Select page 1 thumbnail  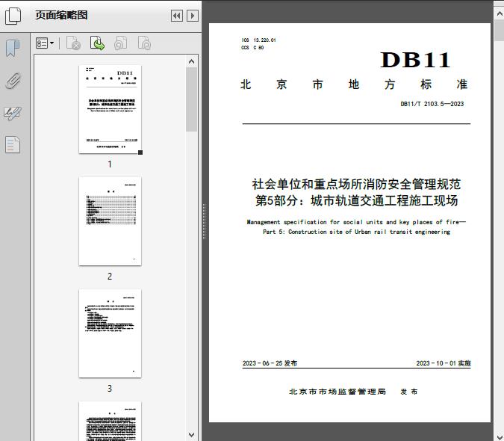[110, 109]
